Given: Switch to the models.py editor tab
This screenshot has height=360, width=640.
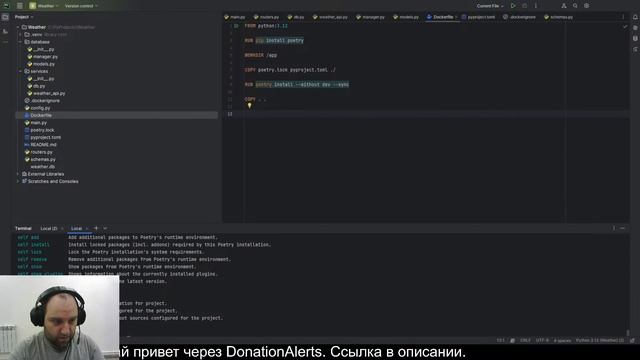Looking at the screenshot, I should (406, 17).
